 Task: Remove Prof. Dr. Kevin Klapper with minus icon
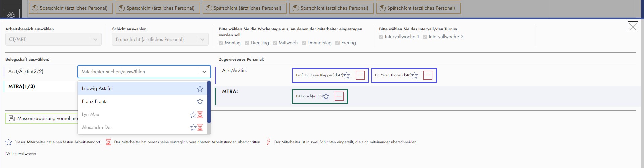click(x=360, y=75)
